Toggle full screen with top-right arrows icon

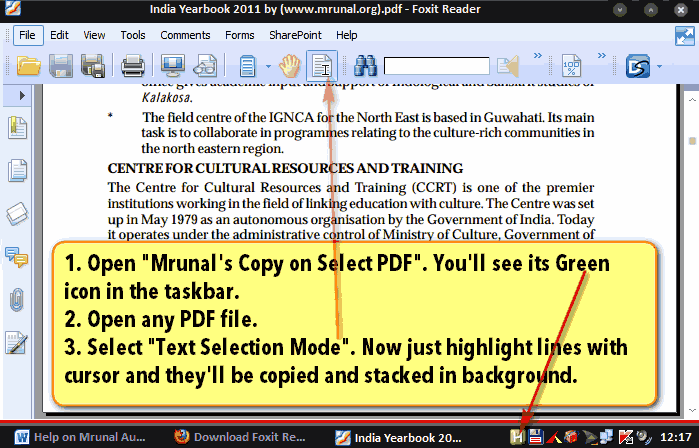(685, 36)
